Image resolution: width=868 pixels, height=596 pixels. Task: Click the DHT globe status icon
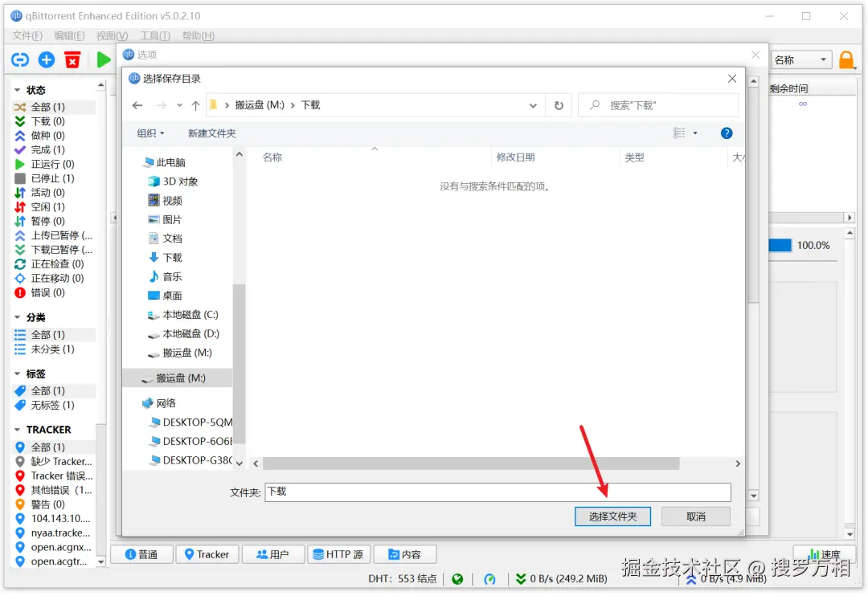457,579
